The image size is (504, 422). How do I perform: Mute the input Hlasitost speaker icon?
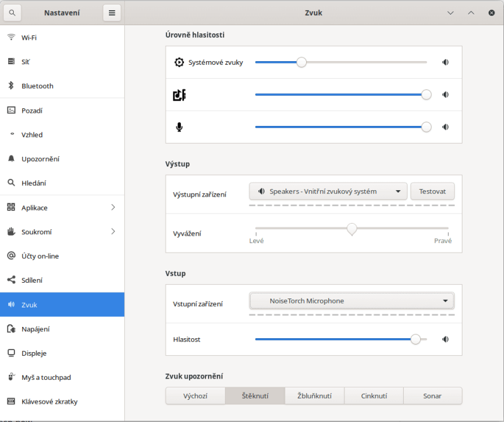(x=445, y=339)
